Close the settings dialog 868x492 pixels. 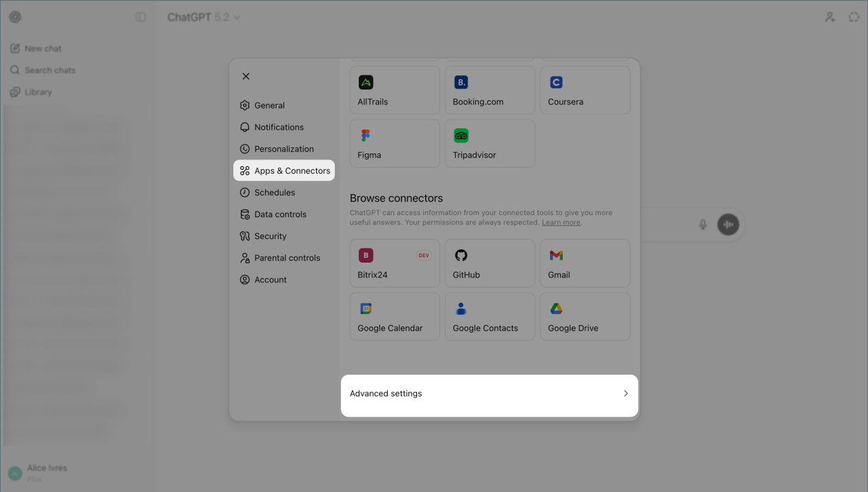[x=246, y=77]
